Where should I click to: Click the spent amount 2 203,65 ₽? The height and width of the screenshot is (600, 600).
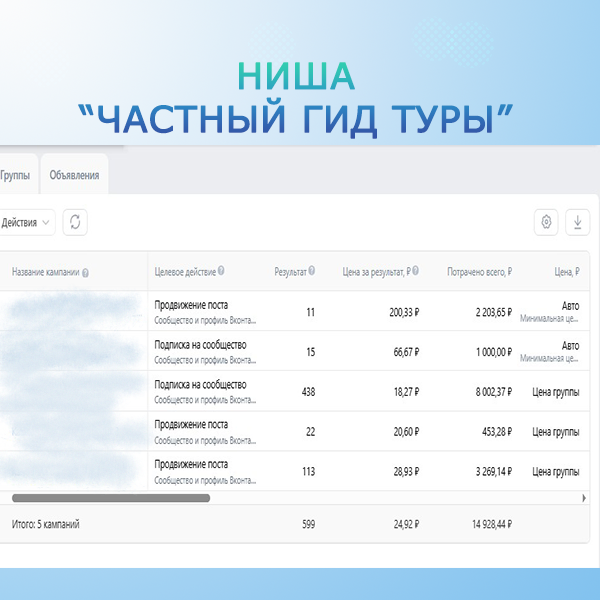[494, 312]
